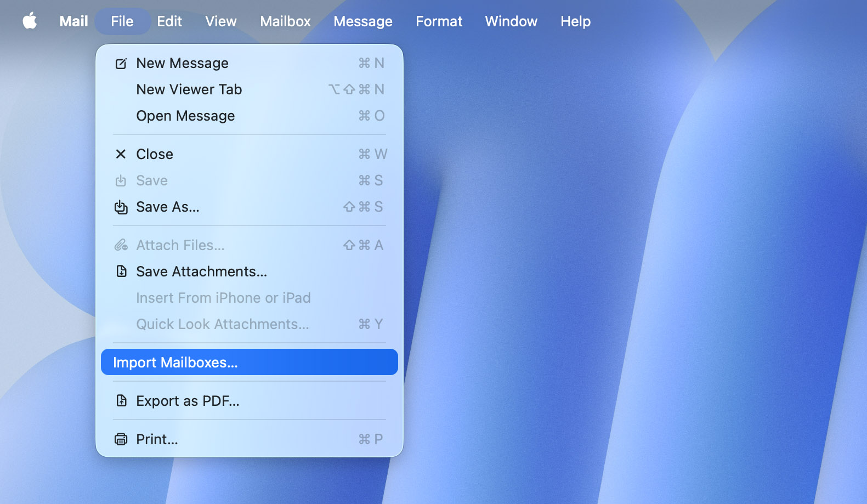Image resolution: width=867 pixels, height=504 pixels.
Task: Click the Mail application menu
Action: (73, 21)
